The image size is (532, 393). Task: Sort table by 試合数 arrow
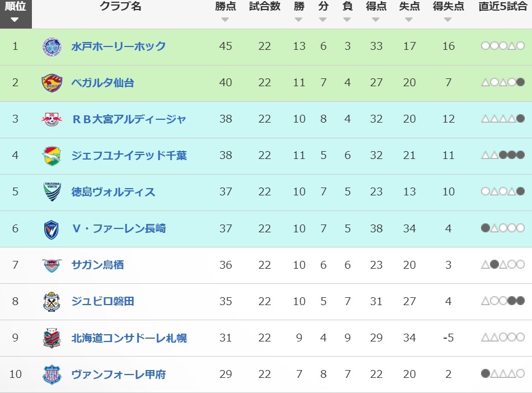tap(265, 20)
